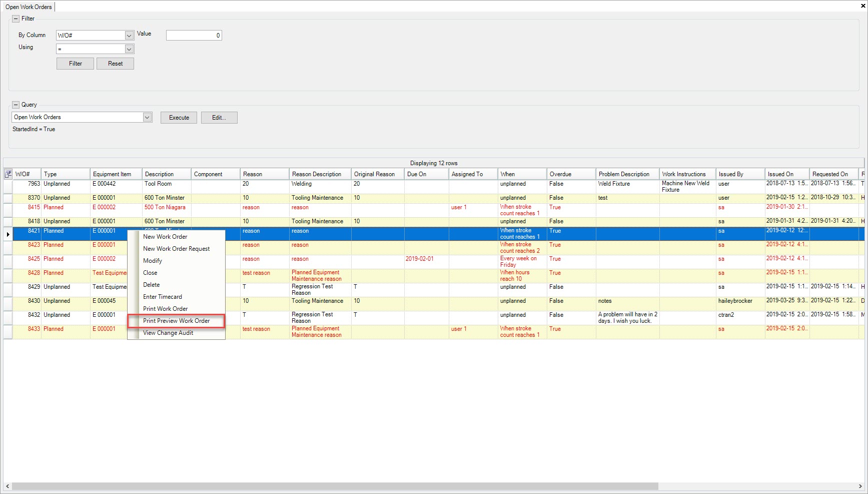Sort by Issued By column header
The width and height of the screenshot is (868, 494).
click(x=740, y=174)
